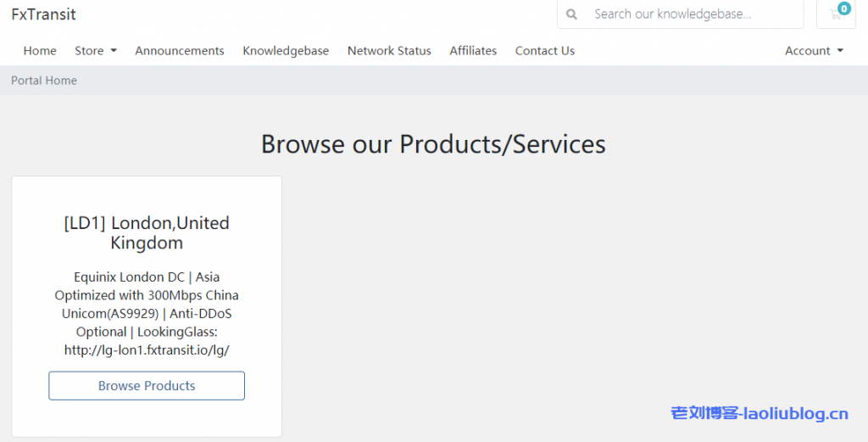Click the FxTransit site logo

coord(43,14)
